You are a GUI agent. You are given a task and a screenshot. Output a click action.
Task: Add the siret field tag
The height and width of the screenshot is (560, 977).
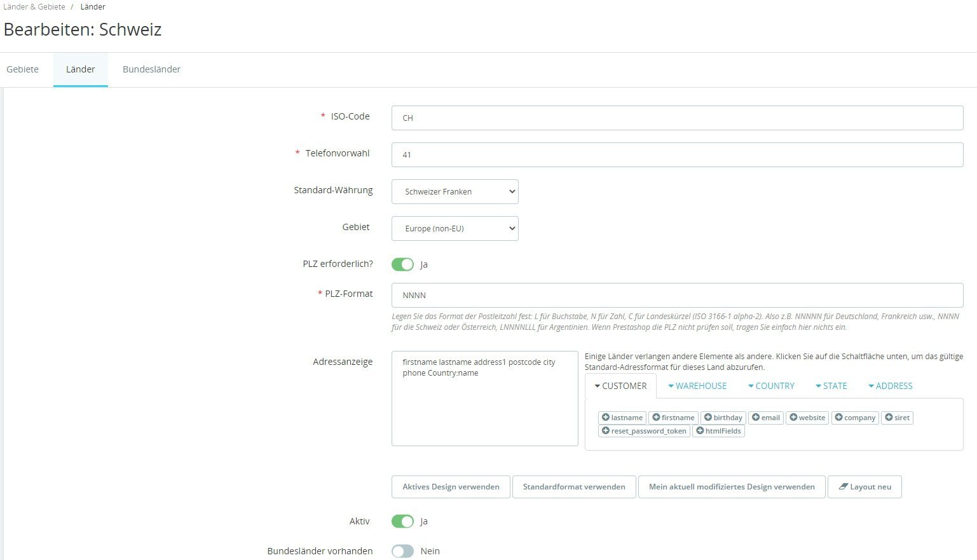(897, 418)
